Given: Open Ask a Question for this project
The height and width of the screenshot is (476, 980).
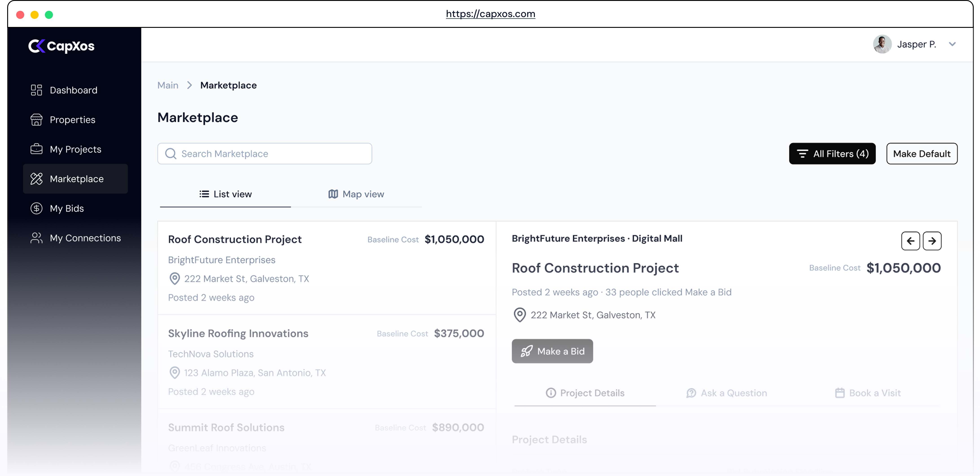Looking at the screenshot, I should (x=727, y=393).
